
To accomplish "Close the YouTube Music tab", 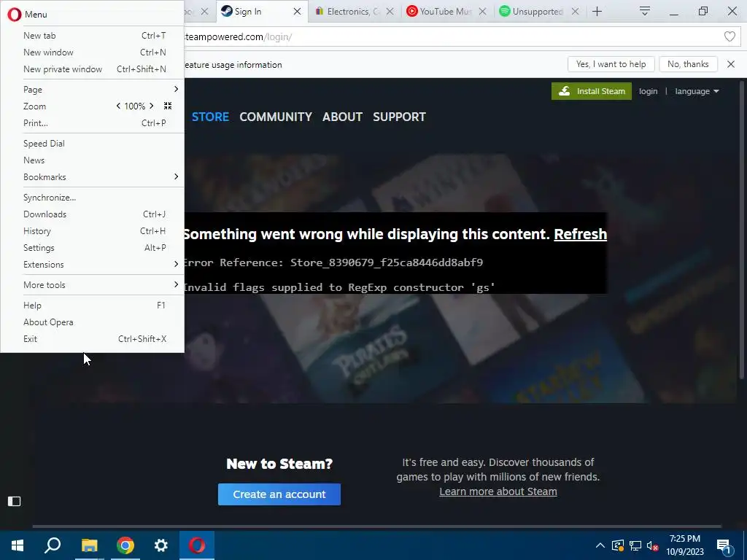I will coord(482,12).
